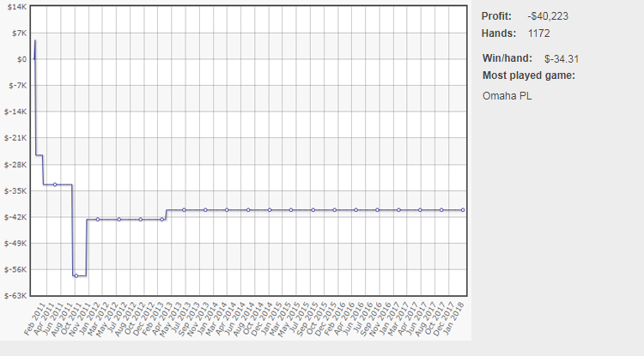This screenshot has height=356, width=644.
Task: Click the $-63K label on the y-axis
Action: coord(16,296)
